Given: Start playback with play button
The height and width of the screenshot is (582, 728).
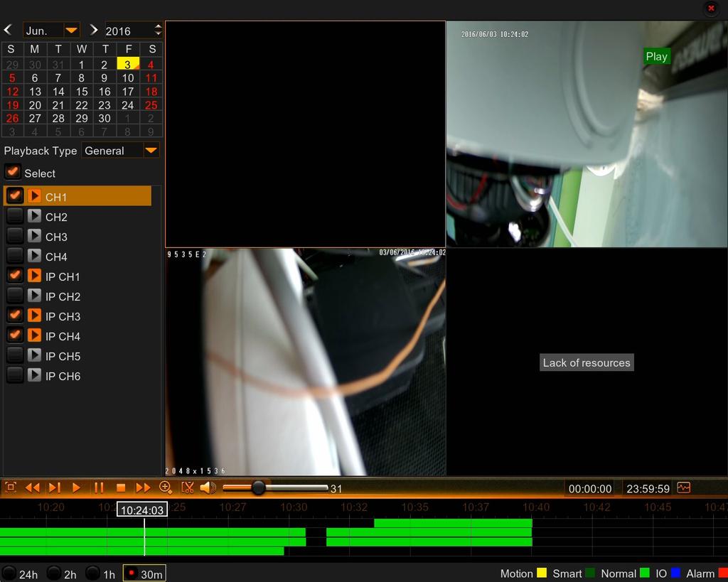Looking at the screenshot, I should click(77, 487).
